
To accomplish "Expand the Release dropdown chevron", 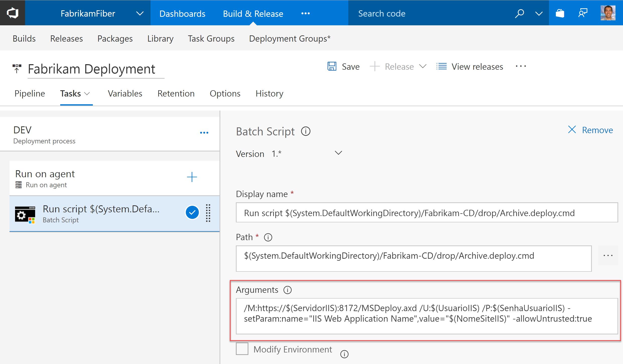I will [423, 66].
